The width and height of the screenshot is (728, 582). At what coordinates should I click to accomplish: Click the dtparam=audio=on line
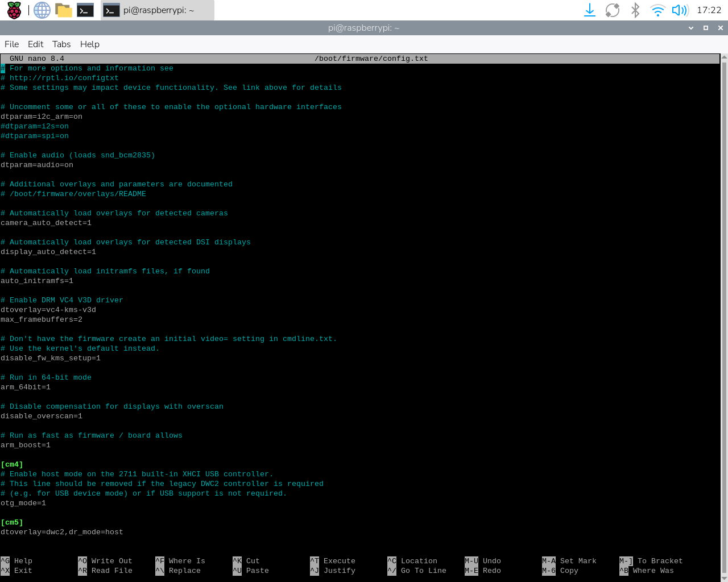point(37,165)
